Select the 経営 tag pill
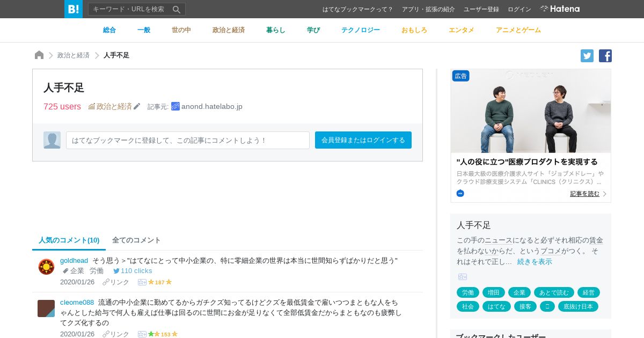644x338 pixels. coord(589,292)
